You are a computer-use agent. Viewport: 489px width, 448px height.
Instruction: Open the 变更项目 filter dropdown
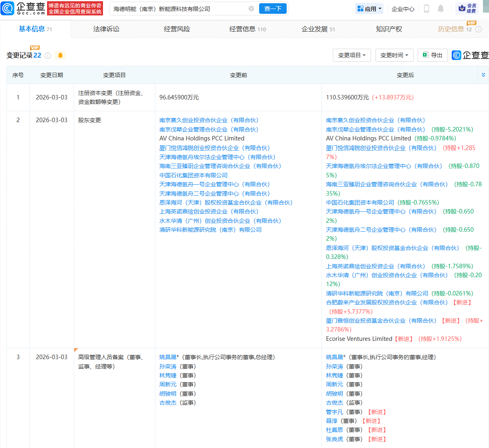352,56
